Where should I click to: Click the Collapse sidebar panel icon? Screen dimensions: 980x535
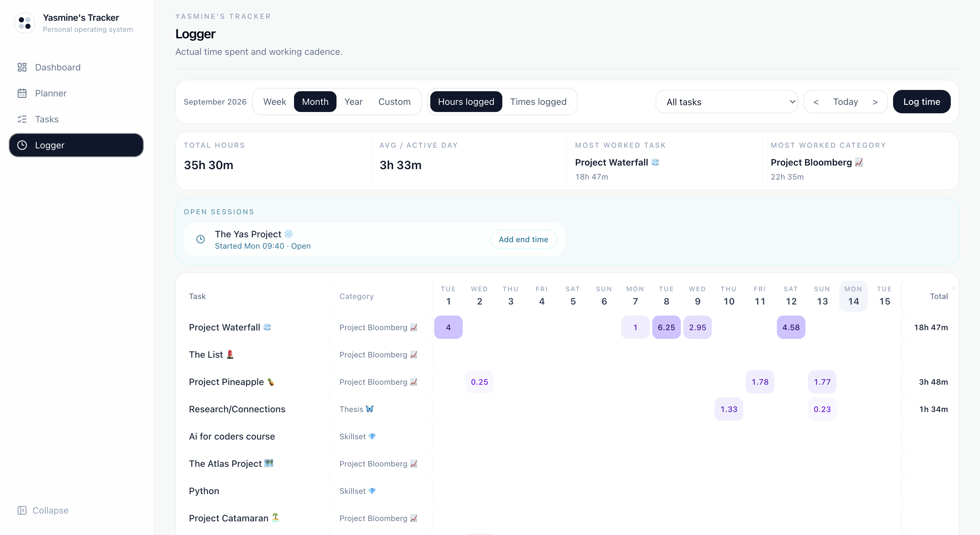coord(22,510)
